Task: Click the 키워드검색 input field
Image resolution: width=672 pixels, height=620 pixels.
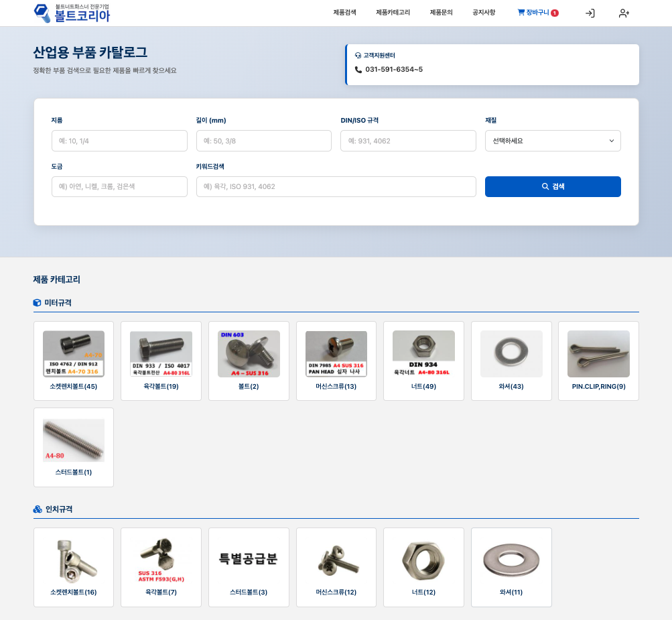Action: [336, 186]
